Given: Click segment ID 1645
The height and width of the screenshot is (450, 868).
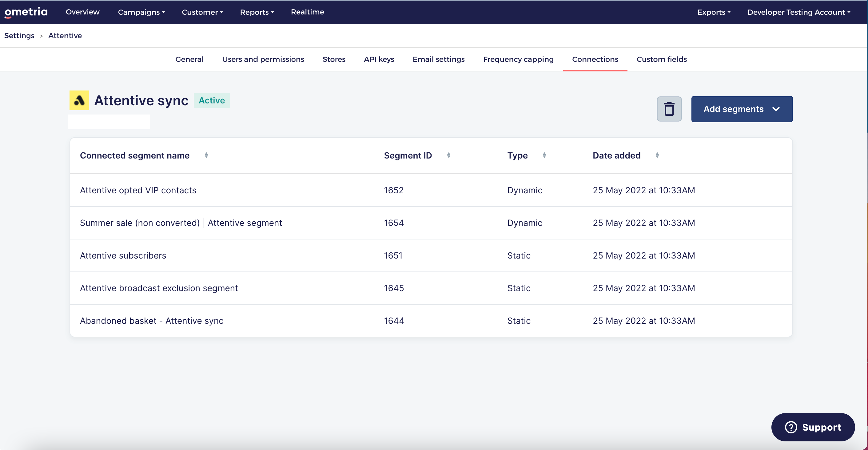Looking at the screenshot, I should click(x=394, y=288).
